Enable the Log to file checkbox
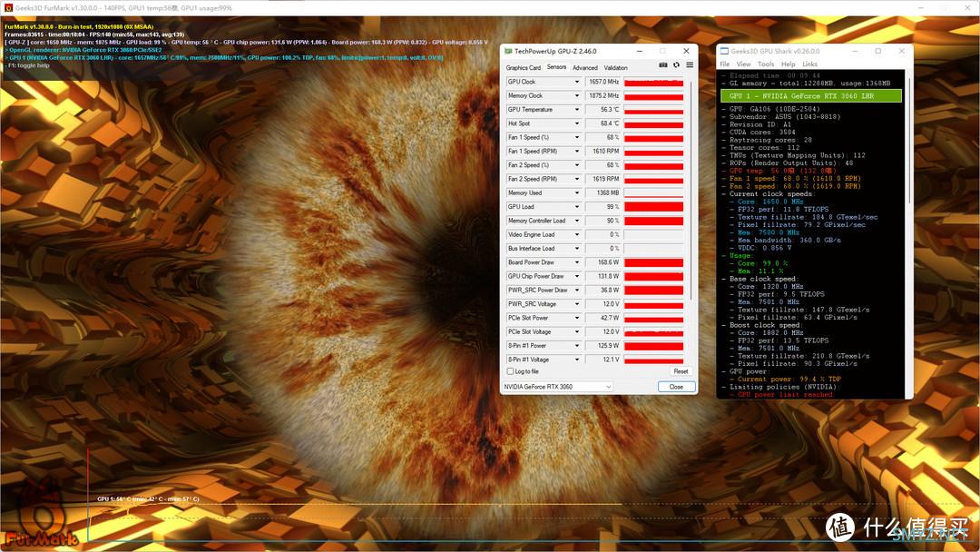The image size is (980, 552). [510, 371]
